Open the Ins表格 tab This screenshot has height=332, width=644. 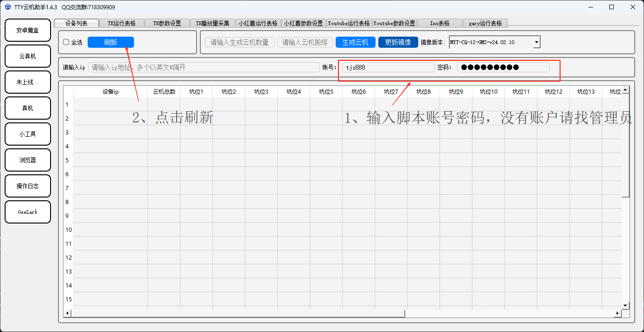[440, 23]
